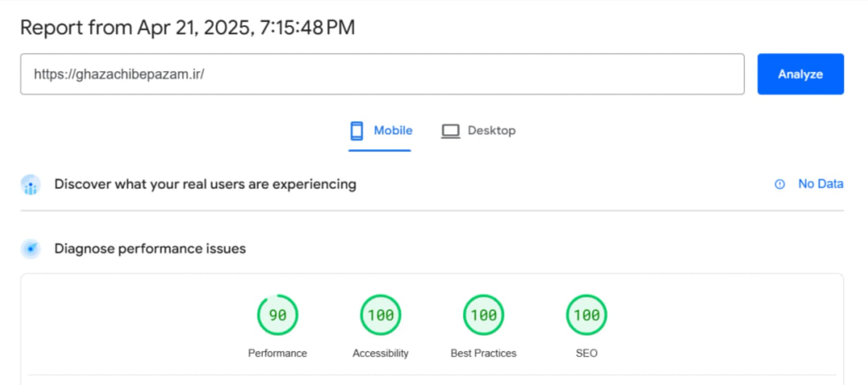Click the URL input field

[x=382, y=74]
